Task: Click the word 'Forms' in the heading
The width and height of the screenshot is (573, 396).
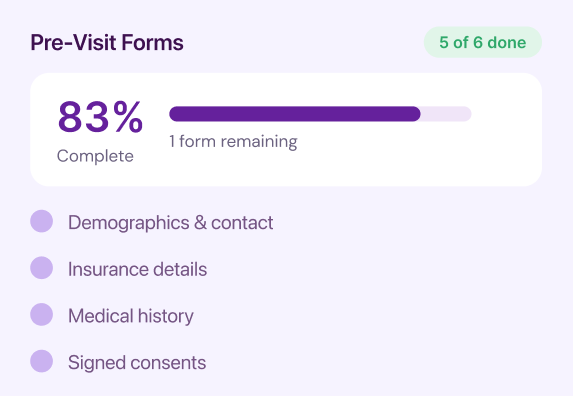Action: (152, 42)
